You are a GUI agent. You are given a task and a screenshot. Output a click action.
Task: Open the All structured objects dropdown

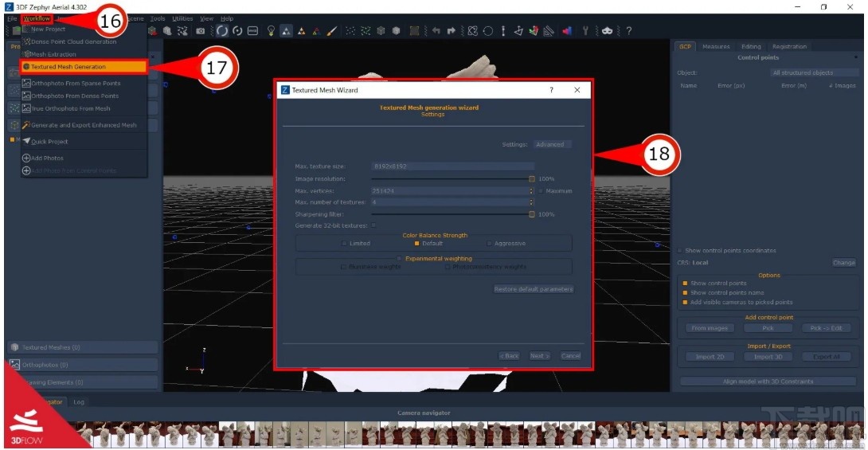[814, 72]
